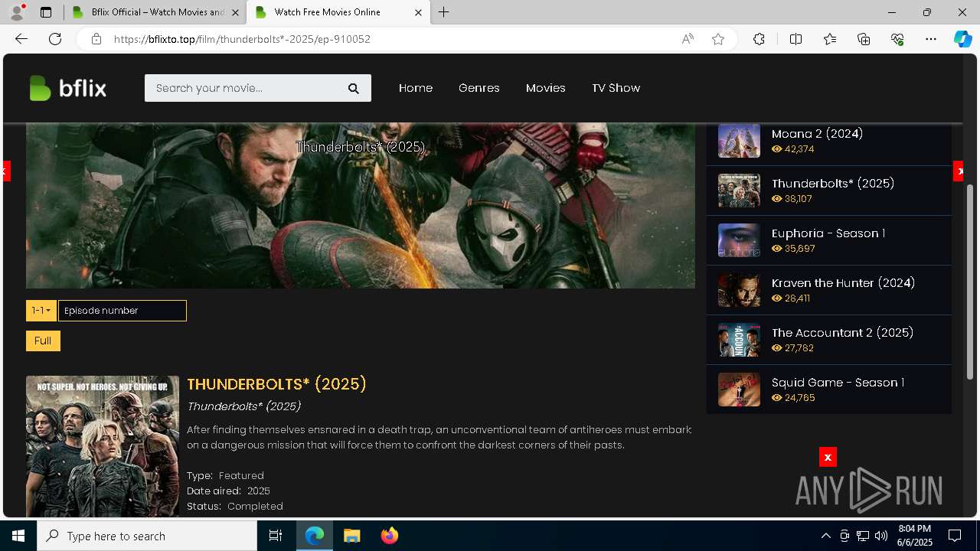Screen dimensions: 980x551
Task: Click the bflix logo
Action: click(67, 88)
